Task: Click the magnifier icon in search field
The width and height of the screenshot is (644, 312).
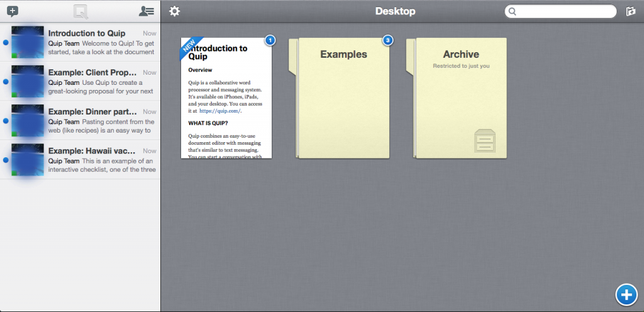Action: coord(512,11)
